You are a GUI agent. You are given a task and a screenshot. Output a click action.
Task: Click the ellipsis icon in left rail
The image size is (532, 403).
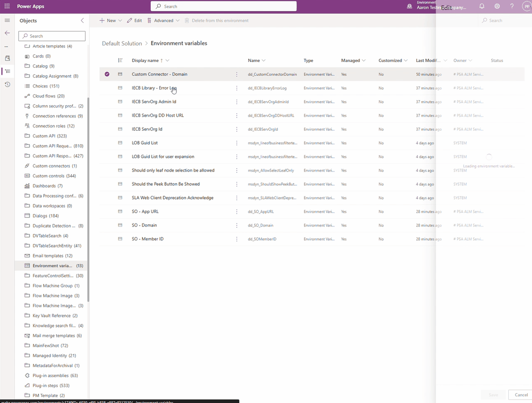coord(6,46)
